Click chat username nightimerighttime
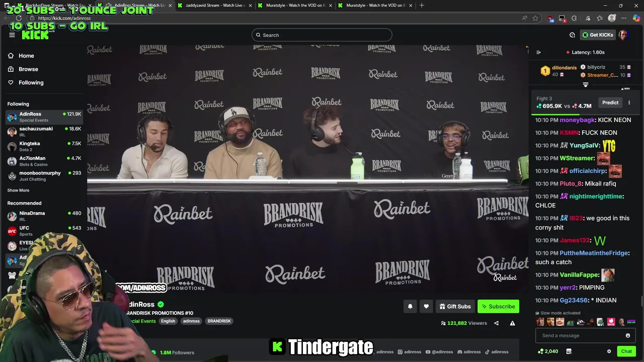The width and height of the screenshot is (644, 362). [x=596, y=197]
